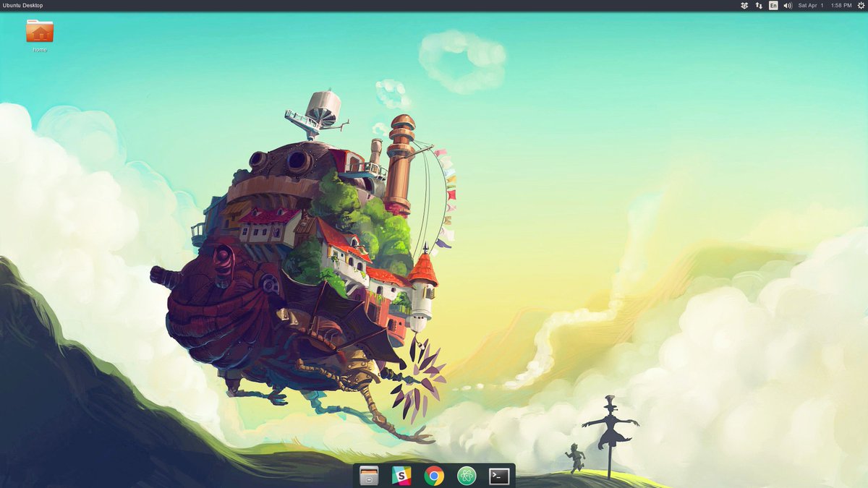The image size is (868, 488).
Task: Open the En keyboard layout indicator
Action: point(773,5)
